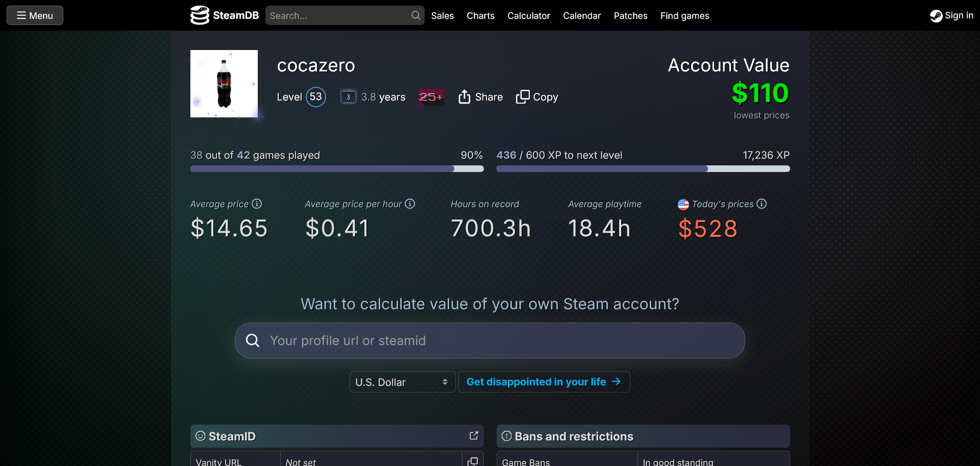Copy the profile link
This screenshot has width=980, height=466.
tap(537, 97)
